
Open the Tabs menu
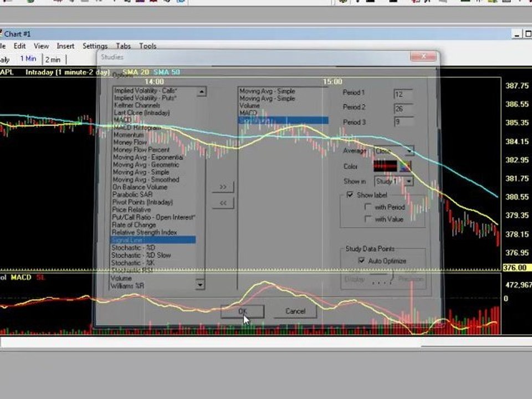point(123,46)
